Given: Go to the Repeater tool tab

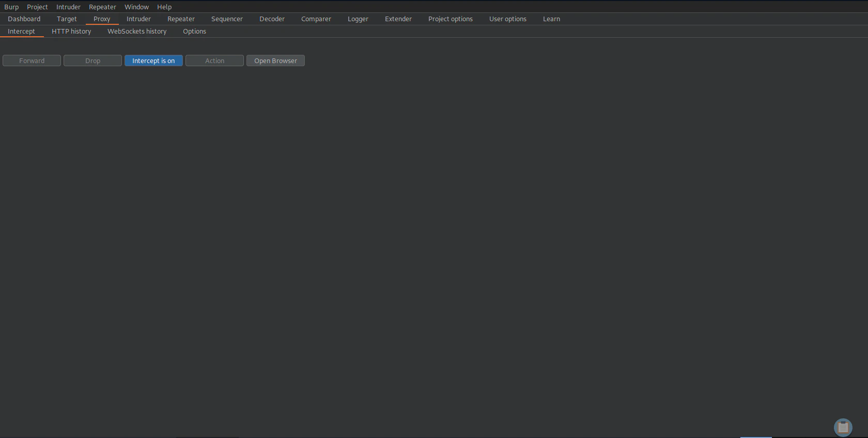Looking at the screenshot, I should point(181,19).
